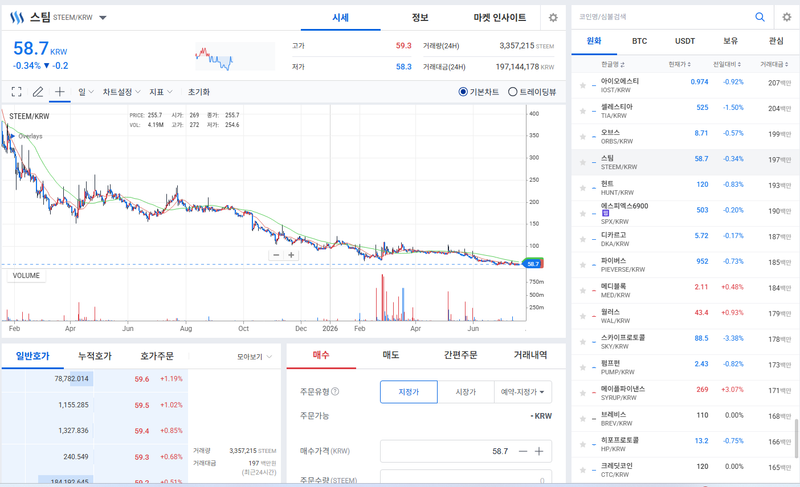Click orderbook price 59.6 row
This screenshot has width=800, height=487.
click(x=94, y=379)
